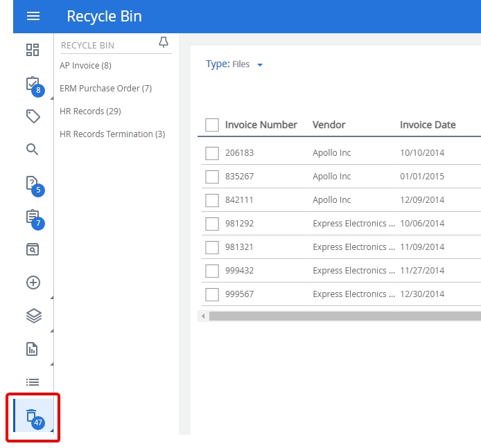Viewport: 481px width, 448px height.
Task: Open the reports chart icon in sidebar
Action: [33, 349]
